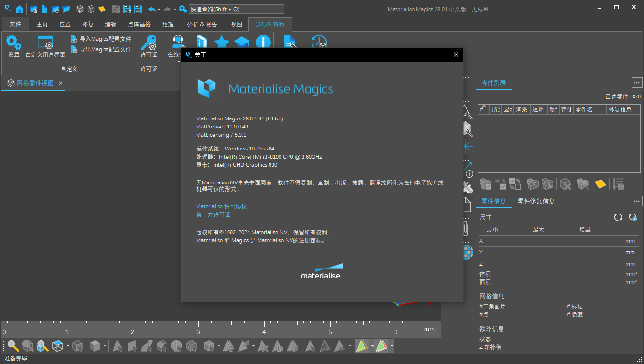Click the Materialise 许可协议 link
Viewport: 644px width, 364px height.
pos(221,206)
